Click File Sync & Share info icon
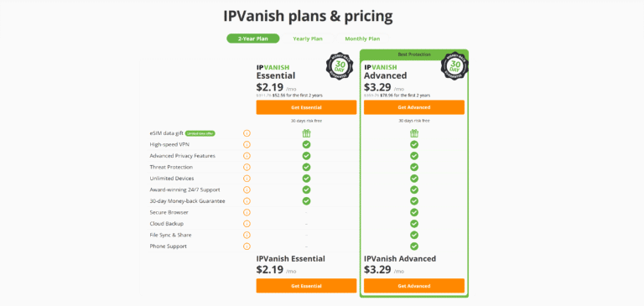The height and width of the screenshot is (306, 644). click(x=247, y=235)
